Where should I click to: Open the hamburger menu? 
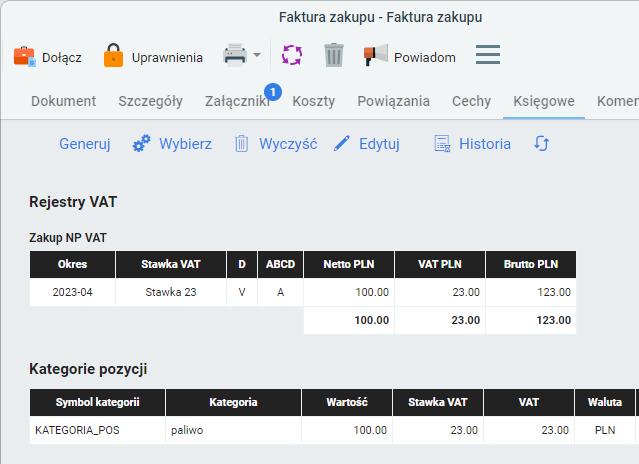click(487, 55)
